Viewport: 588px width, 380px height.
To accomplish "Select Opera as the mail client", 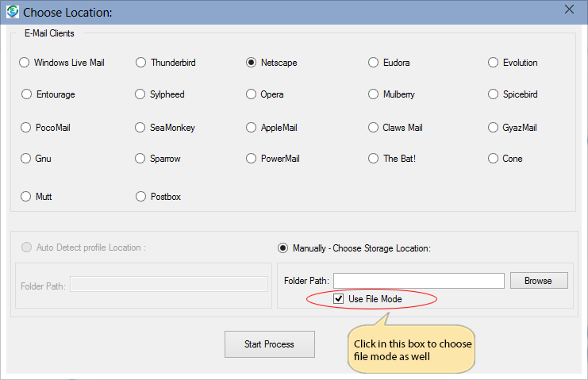I will (x=252, y=94).
